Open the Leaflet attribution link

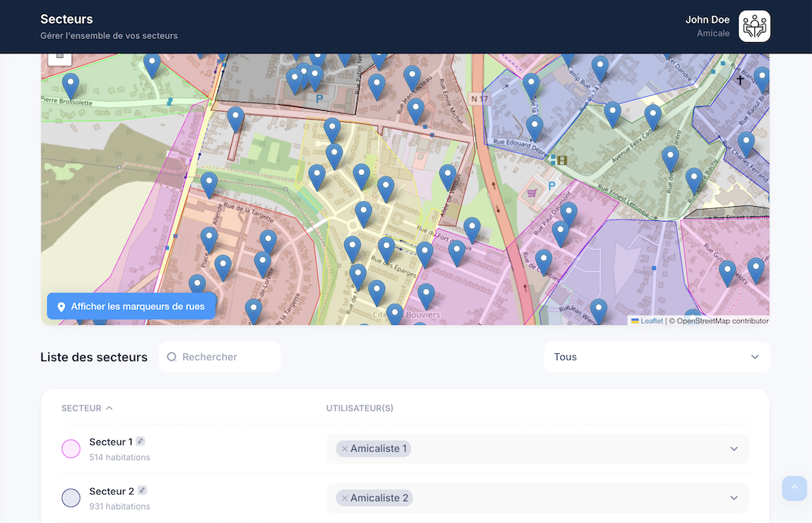(651, 321)
